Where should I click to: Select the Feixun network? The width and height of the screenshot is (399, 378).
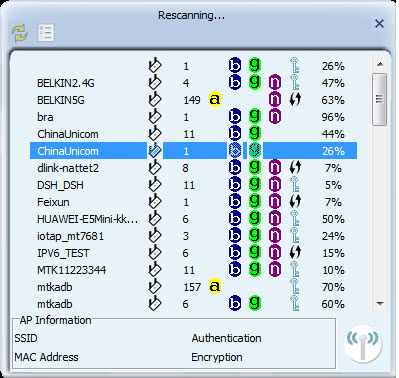[193, 202]
